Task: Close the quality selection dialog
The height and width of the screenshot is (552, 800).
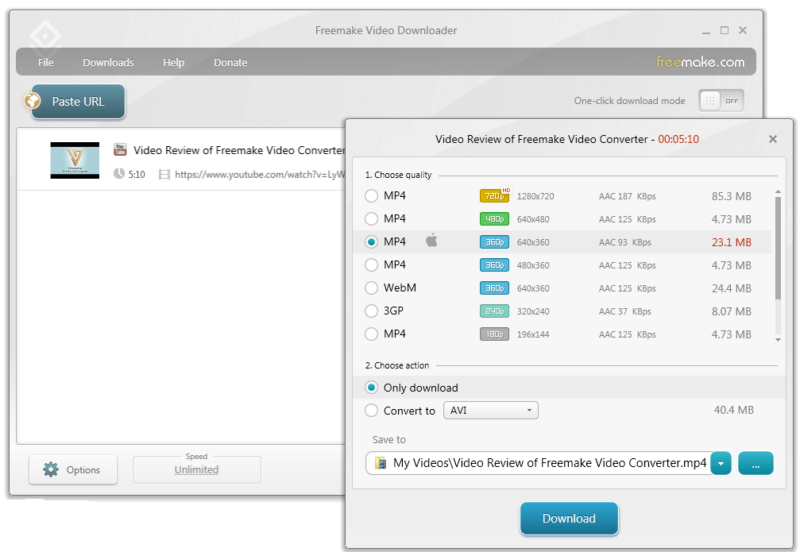Action: pyautogui.click(x=773, y=139)
